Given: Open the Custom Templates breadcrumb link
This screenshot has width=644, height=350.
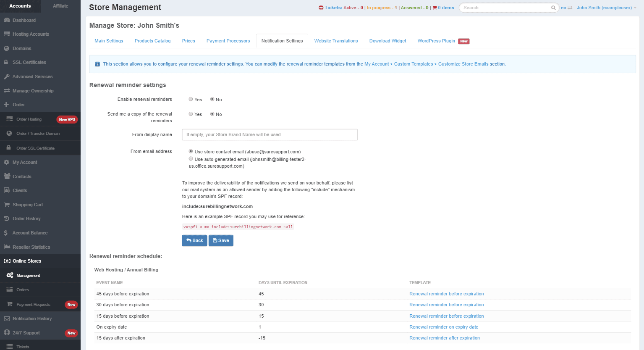Looking at the screenshot, I should 414,64.
